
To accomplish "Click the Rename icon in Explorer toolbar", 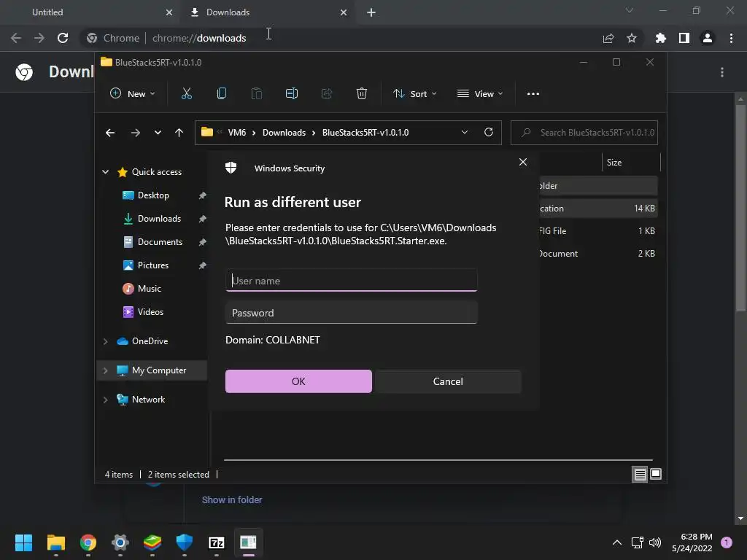I will click(x=292, y=94).
